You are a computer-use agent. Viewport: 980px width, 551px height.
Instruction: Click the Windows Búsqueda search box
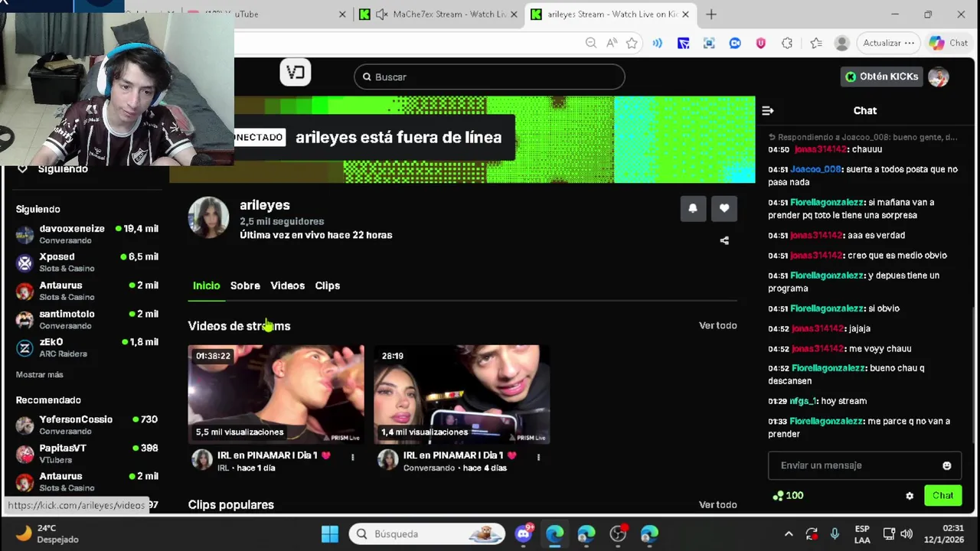tap(428, 533)
